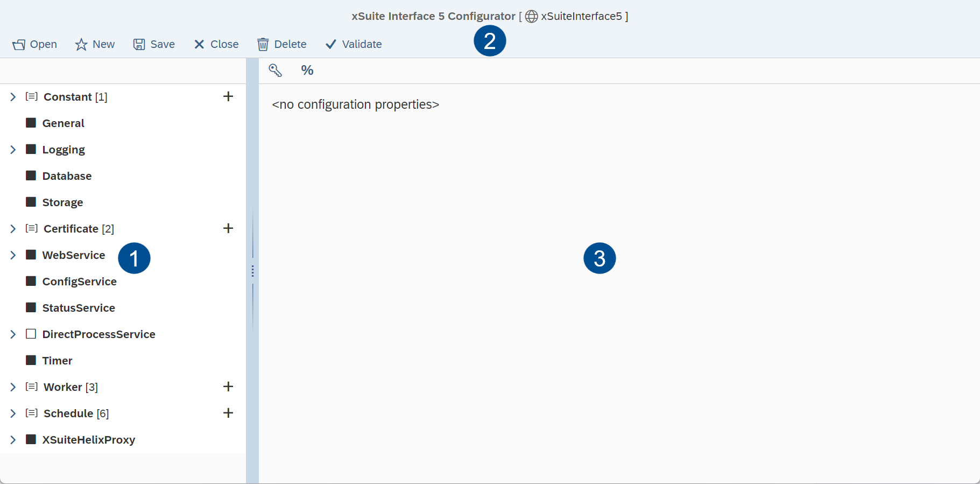This screenshot has height=484, width=980.
Task: Click the list icon beside Schedule
Action: coord(32,413)
